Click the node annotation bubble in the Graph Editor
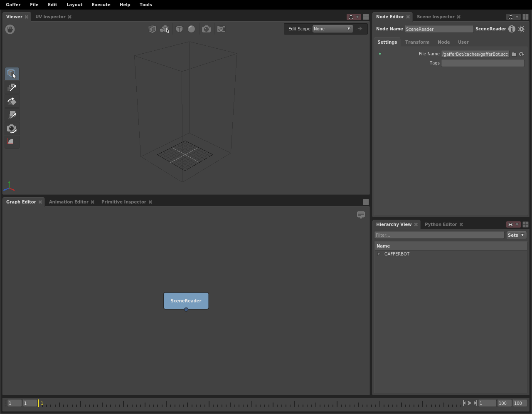 (x=361, y=215)
